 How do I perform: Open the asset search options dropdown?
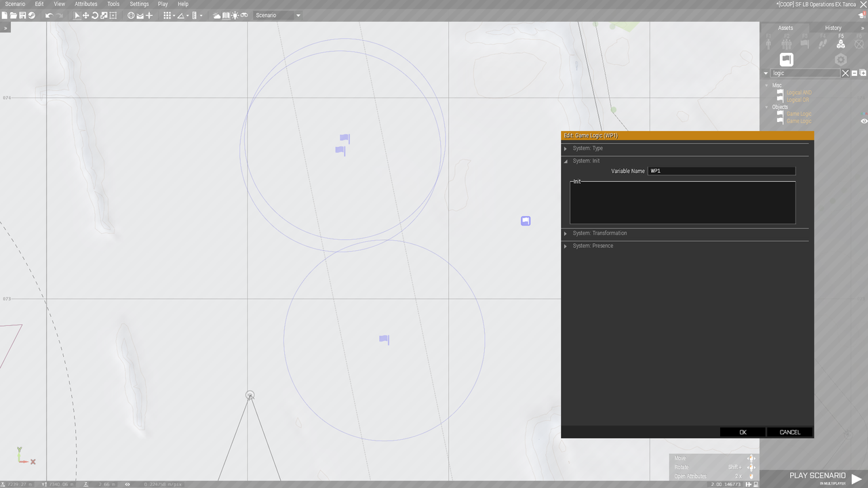(x=766, y=73)
